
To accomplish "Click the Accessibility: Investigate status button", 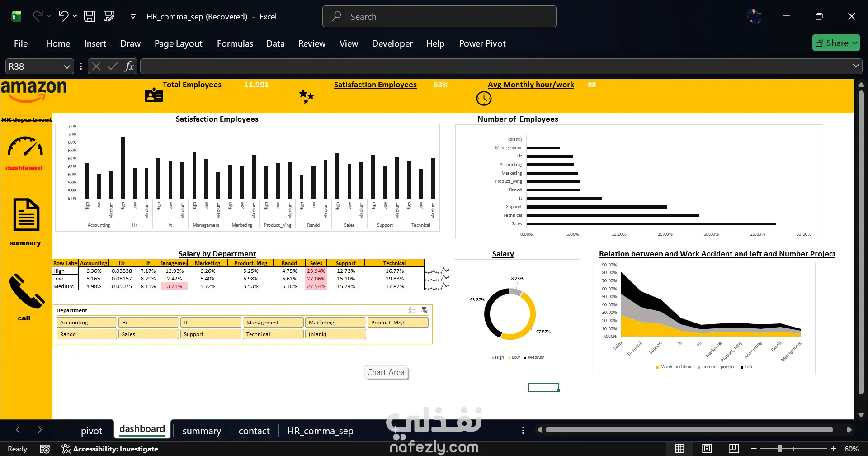I will click(110, 449).
